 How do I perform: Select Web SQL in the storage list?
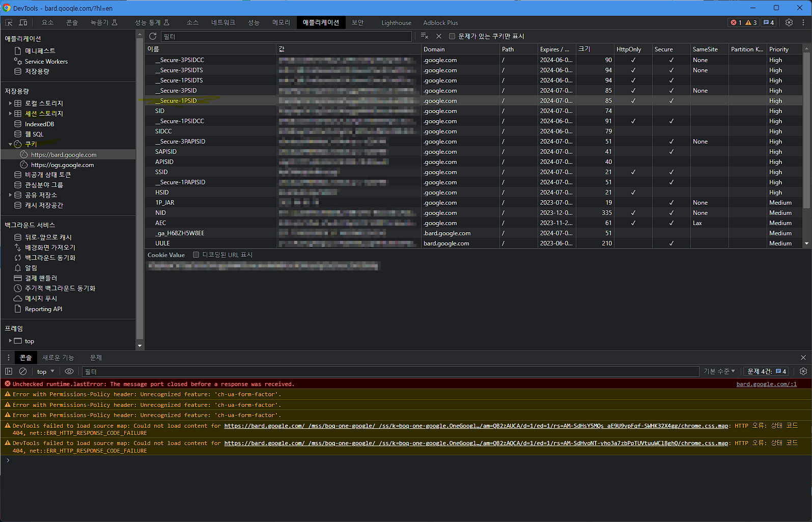click(x=34, y=134)
